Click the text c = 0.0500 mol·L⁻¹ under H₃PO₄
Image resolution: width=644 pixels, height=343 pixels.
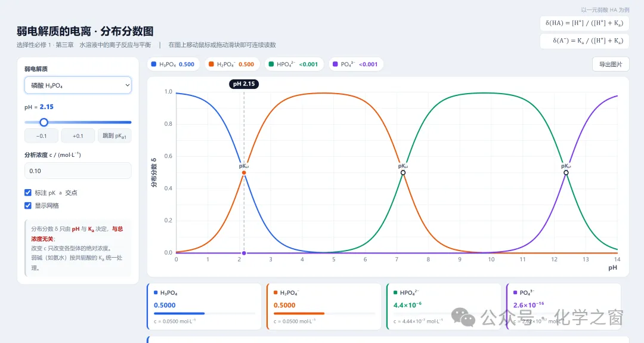tap(175, 322)
